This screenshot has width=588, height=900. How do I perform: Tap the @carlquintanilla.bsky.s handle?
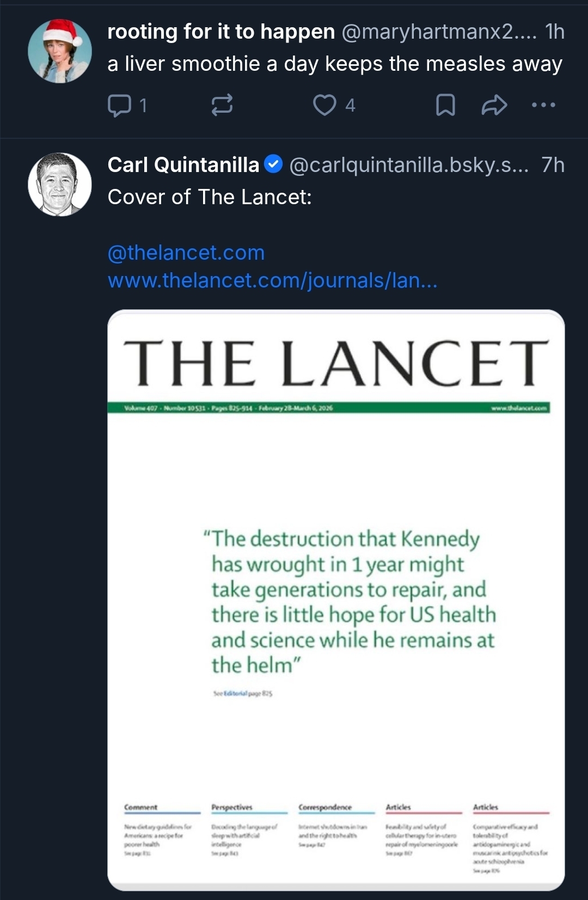(x=409, y=164)
